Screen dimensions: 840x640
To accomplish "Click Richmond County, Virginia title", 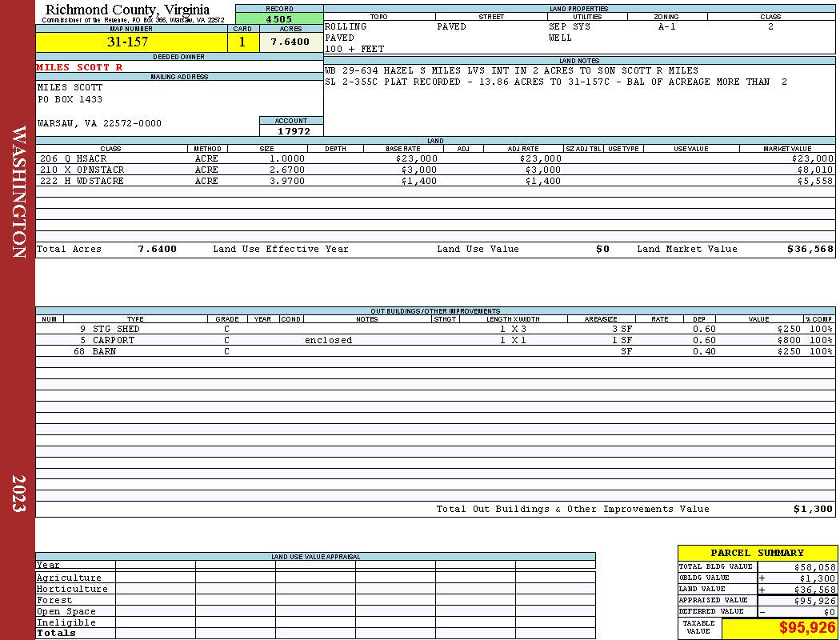I will click(x=127, y=9).
